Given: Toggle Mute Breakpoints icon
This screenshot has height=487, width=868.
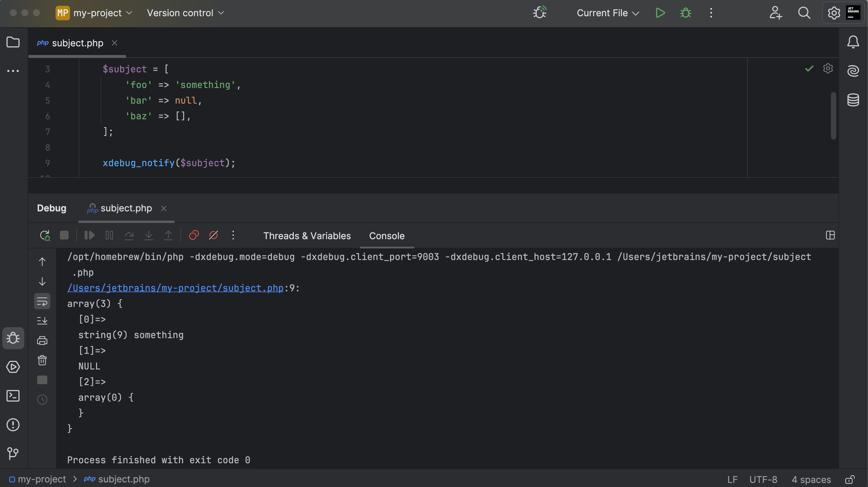Looking at the screenshot, I should [x=213, y=235].
